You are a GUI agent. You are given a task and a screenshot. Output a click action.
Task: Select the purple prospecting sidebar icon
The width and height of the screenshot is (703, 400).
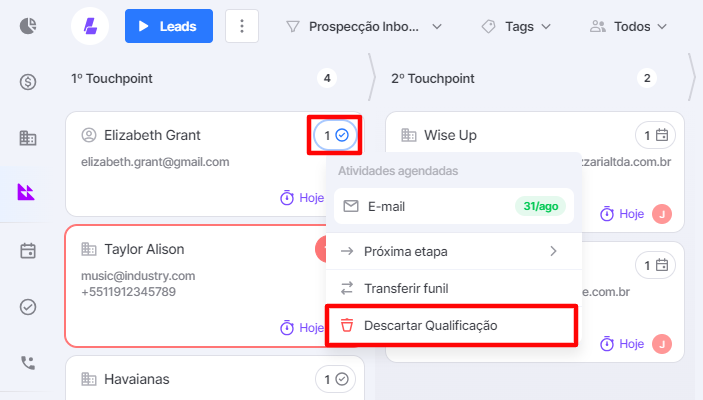[26, 192]
